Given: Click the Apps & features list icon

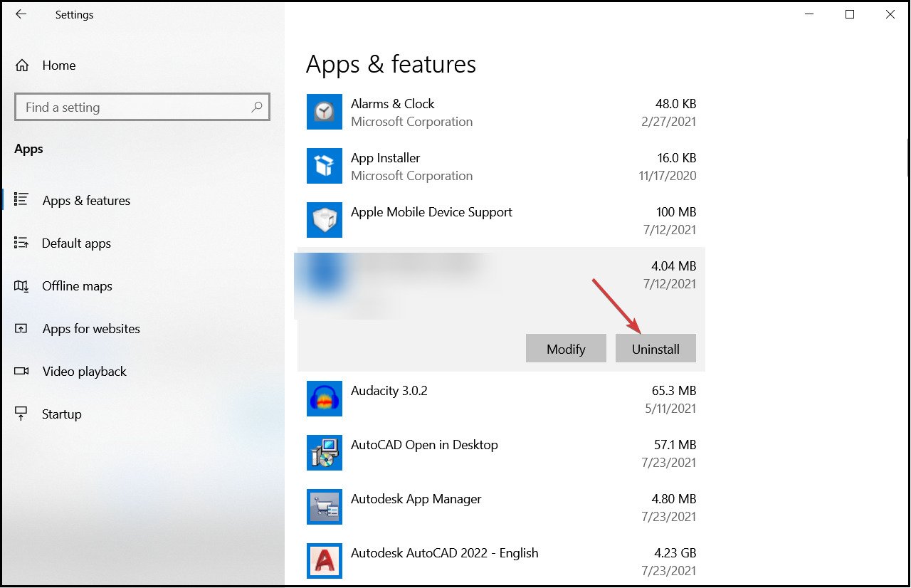Looking at the screenshot, I should point(21,200).
